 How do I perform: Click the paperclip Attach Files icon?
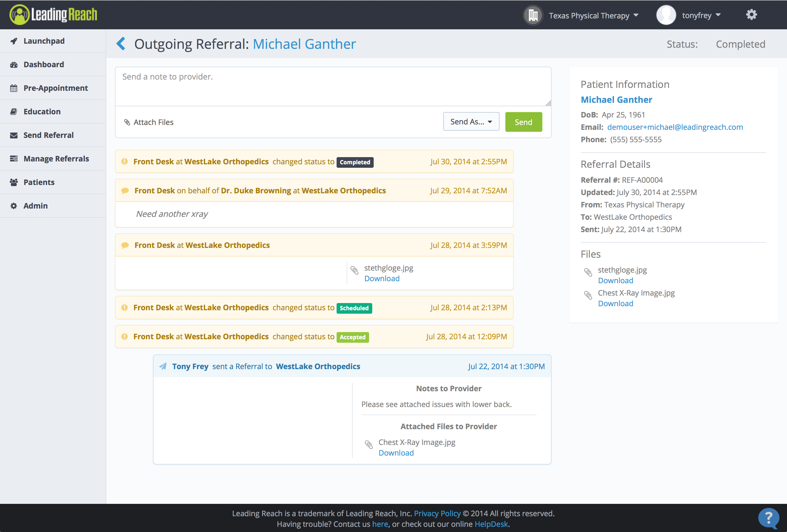pos(127,122)
